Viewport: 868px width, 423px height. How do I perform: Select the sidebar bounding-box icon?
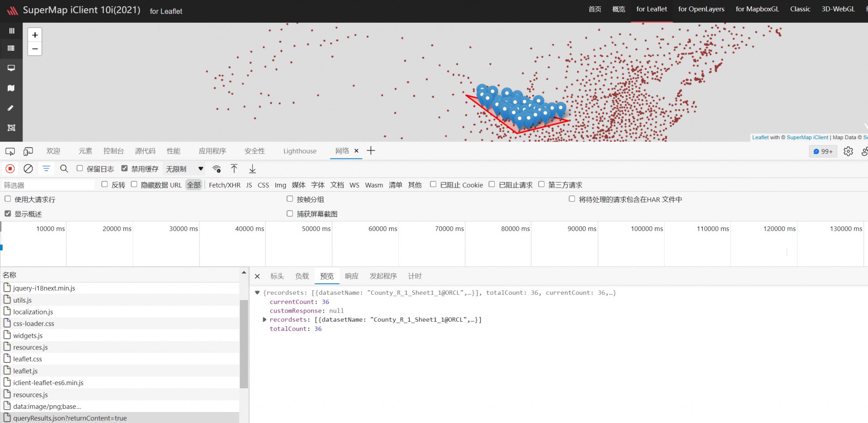pos(11,128)
